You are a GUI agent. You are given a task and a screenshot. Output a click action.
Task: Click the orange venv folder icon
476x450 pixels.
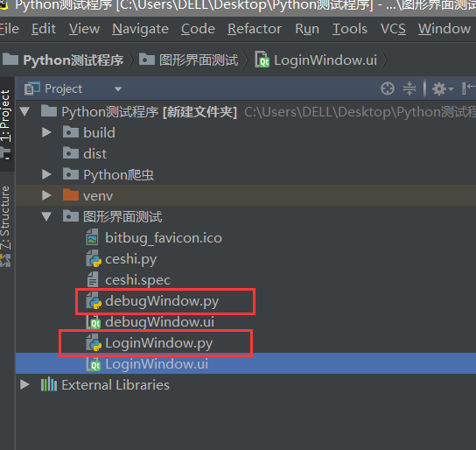pyautogui.click(x=70, y=195)
